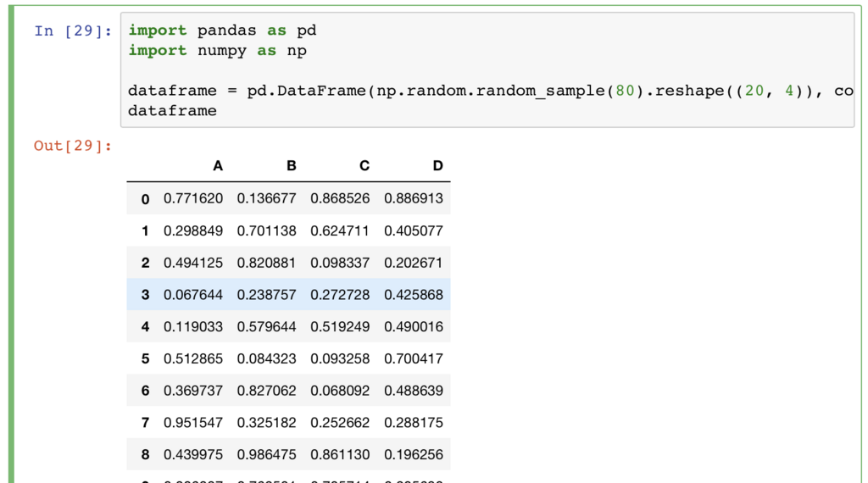868x483 pixels.
Task: Click row index 4
Action: click(x=145, y=327)
